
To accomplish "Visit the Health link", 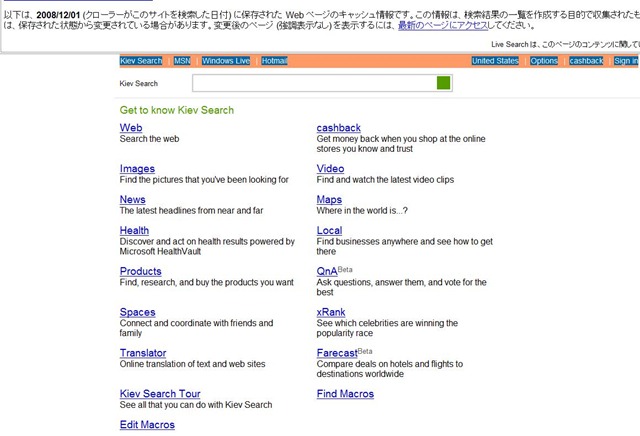I will (x=134, y=230).
